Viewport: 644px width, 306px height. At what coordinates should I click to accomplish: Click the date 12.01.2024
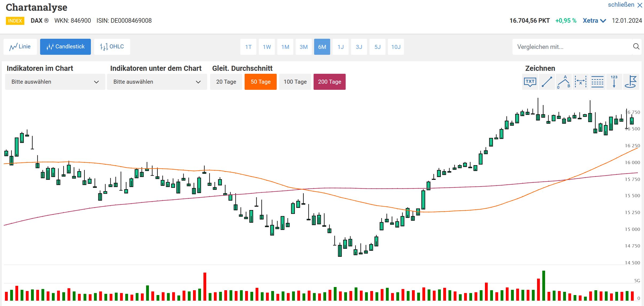click(x=627, y=21)
